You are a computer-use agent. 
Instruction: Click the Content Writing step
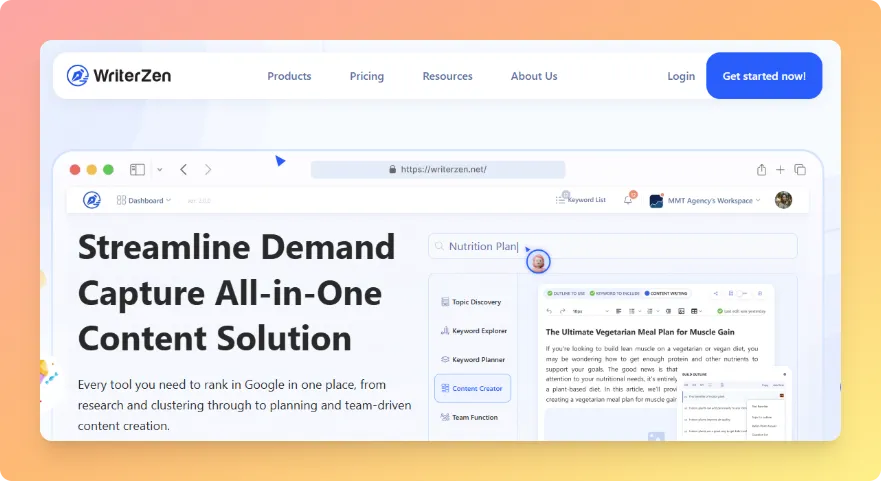[x=666, y=293]
